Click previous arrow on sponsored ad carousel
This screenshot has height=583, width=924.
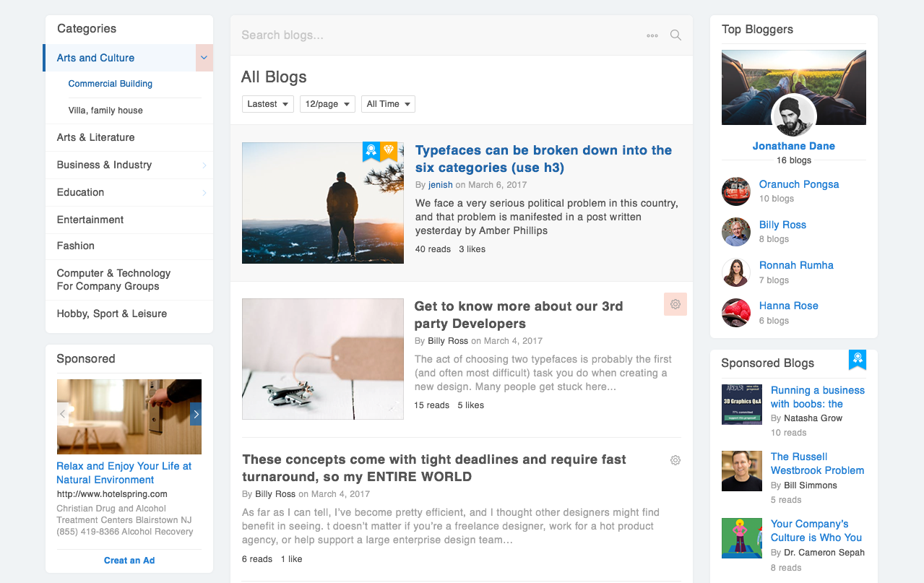tap(62, 414)
